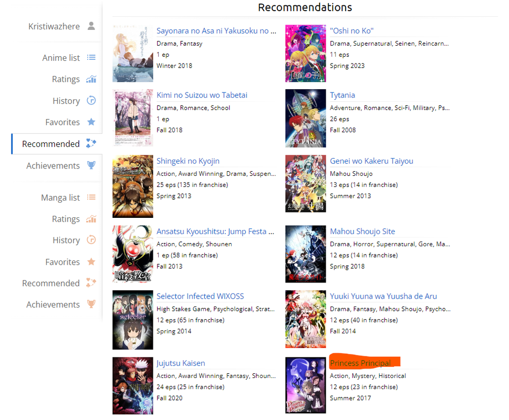This screenshot has height=420, width=509.
Task: Click the blue anime Achievements trophy icon
Action: click(x=91, y=165)
